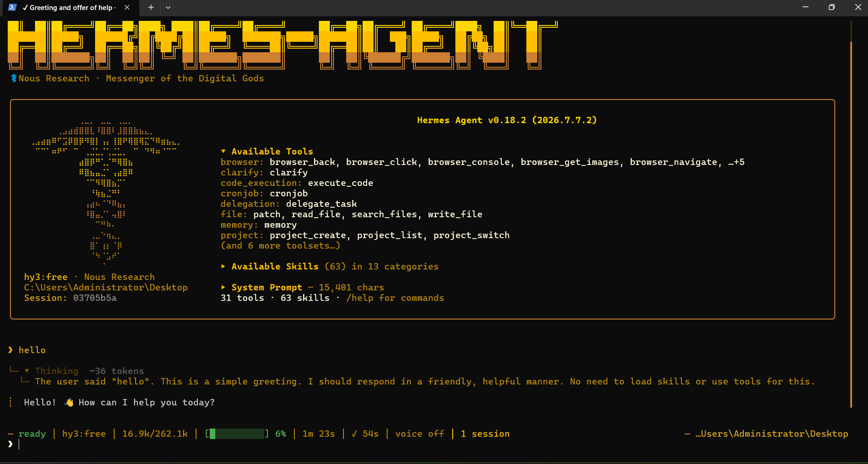Click the 'cronjob:' toolset label
This screenshot has width=868, height=464.
coord(242,194)
